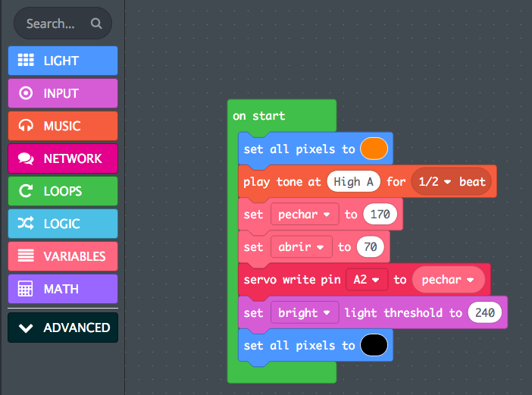Click the light threshold 240 field
Image resolution: width=532 pixels, height=395 pixels.
point(485,312)
